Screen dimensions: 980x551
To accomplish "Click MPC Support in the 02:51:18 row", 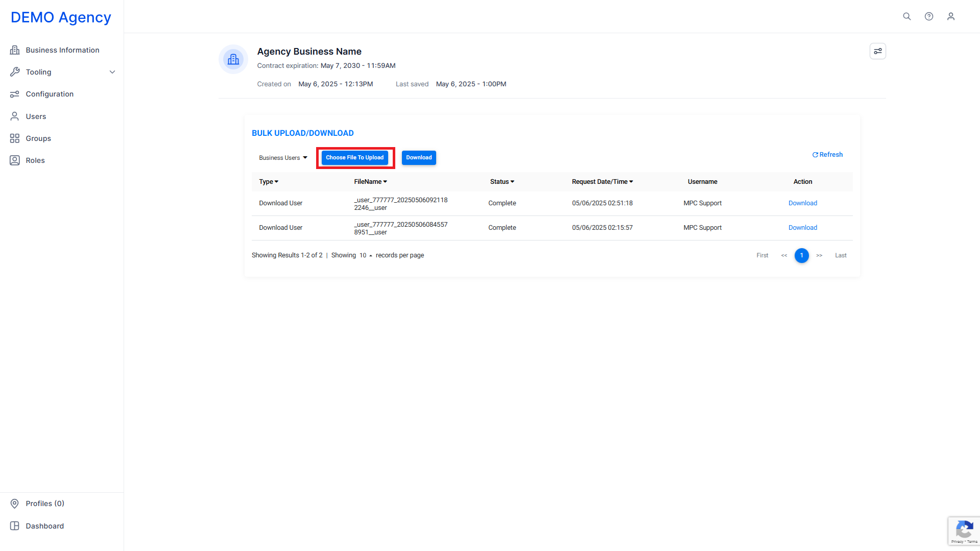I will (x=703, y=203).
